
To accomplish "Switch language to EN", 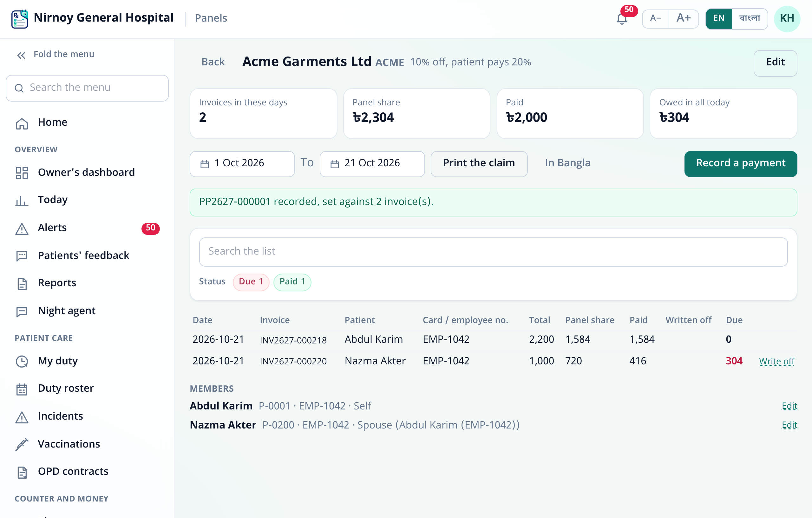I will [x=719, y=18].
